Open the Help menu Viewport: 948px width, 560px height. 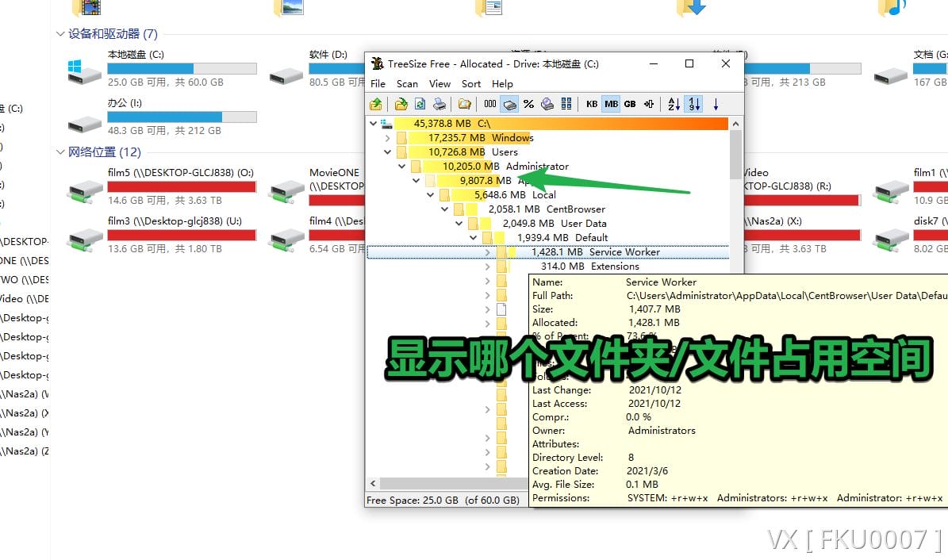(502, 83)
